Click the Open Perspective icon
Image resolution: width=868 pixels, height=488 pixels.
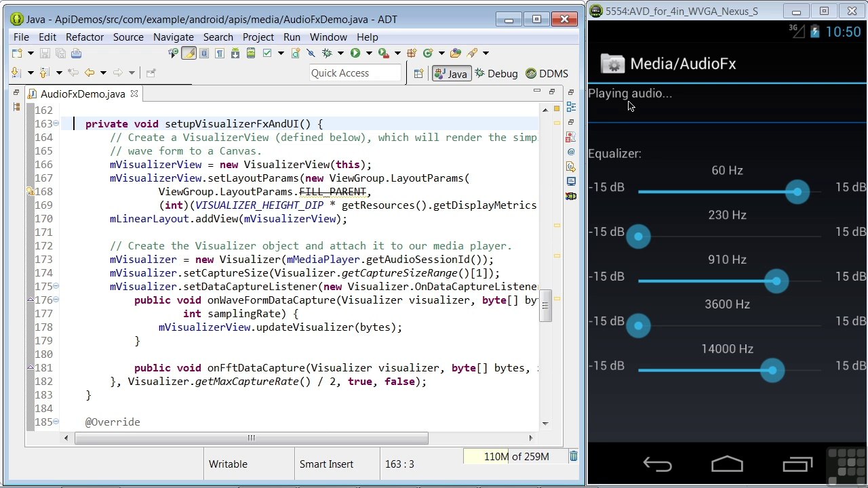(x=418, y=73)
